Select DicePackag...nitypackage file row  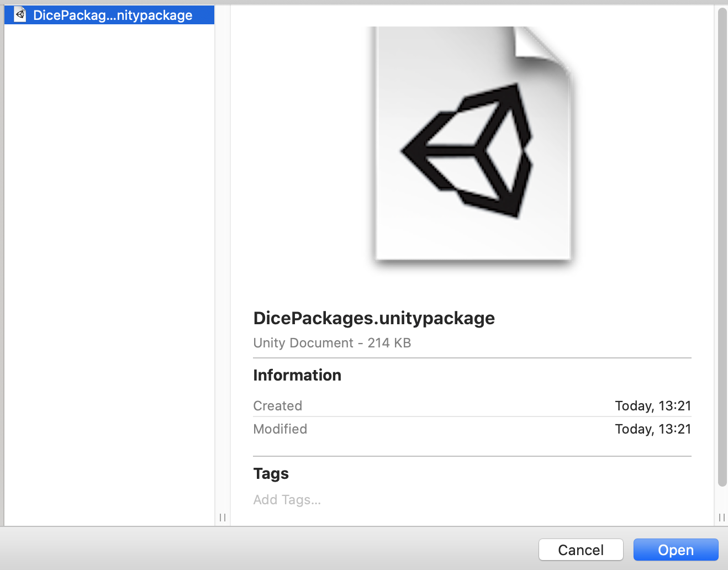(x=109, y=15)
